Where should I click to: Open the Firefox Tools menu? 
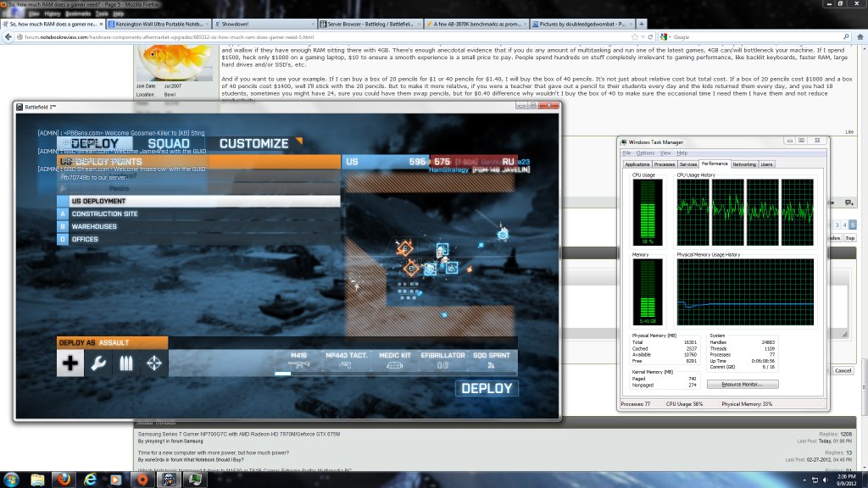click(x=102, y=14)
